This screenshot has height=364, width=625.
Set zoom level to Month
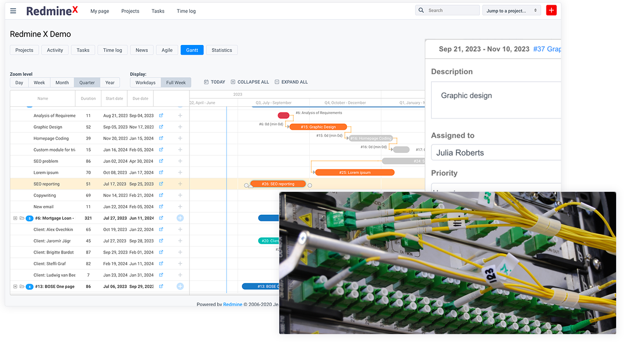tap(62, 82)
